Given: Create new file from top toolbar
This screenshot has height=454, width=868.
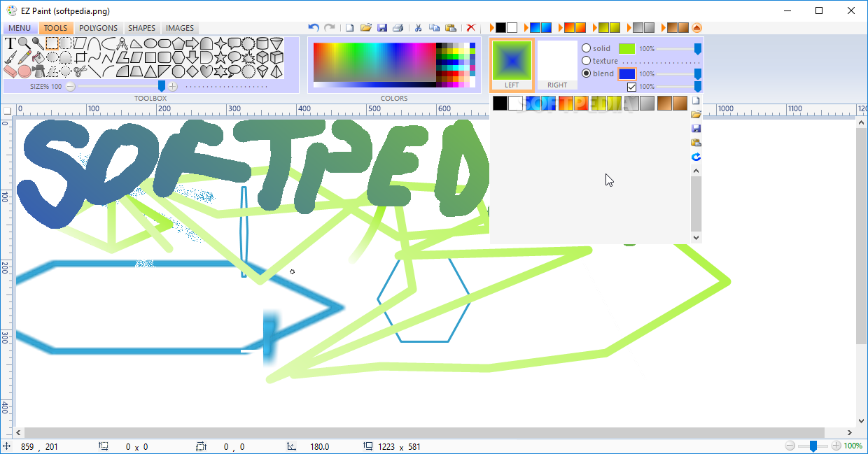Looking at the screenshot, I should [349, 28].
